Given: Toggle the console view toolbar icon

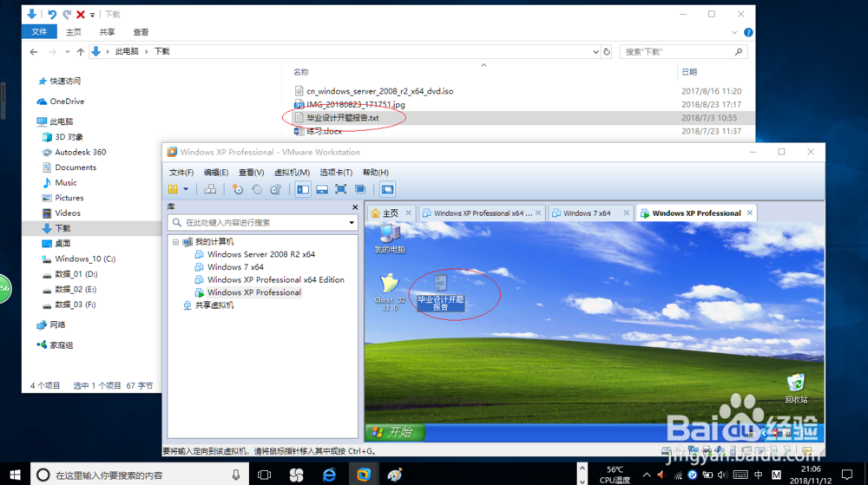Looking at the screenshot, I should (387, 189).
